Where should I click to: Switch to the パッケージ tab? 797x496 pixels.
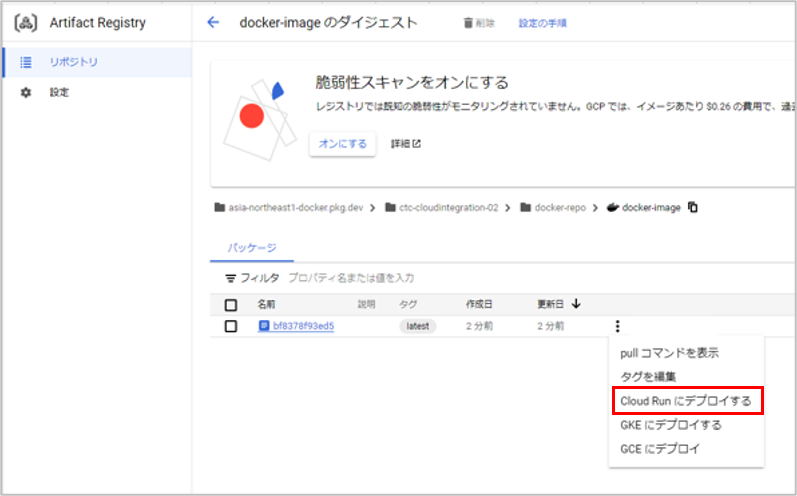252,248
